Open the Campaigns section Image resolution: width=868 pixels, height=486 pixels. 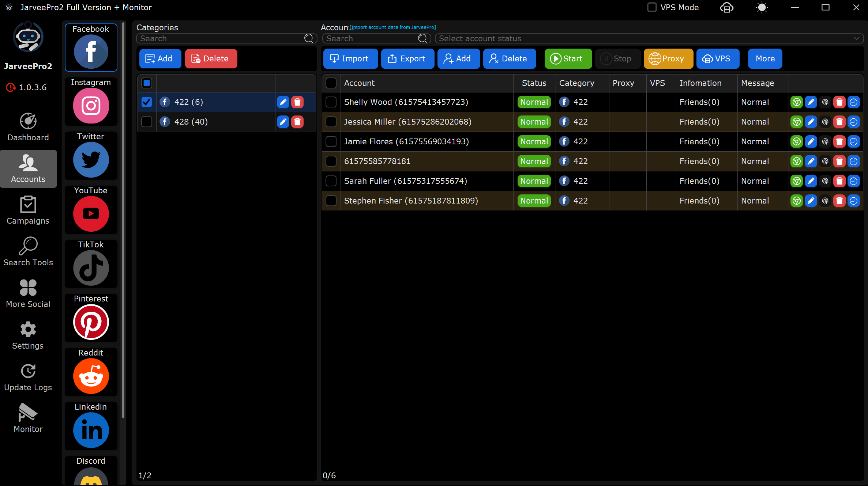(28, 210)
